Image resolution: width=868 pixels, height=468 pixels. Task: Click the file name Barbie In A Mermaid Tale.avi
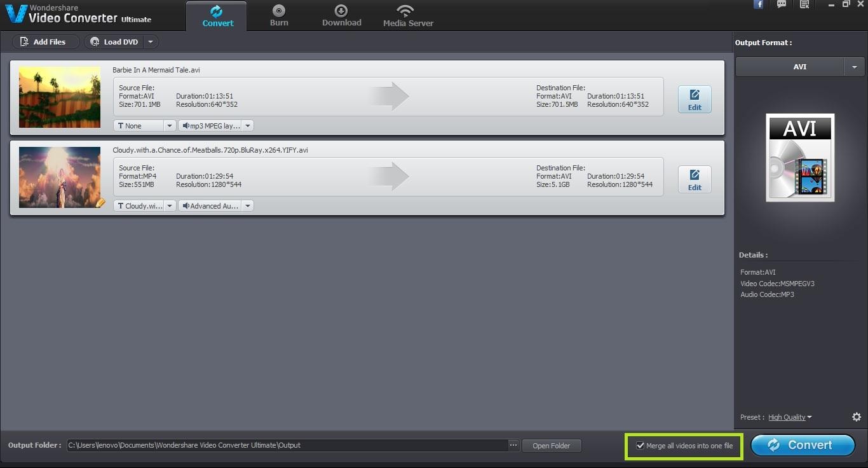pos(156,70)
